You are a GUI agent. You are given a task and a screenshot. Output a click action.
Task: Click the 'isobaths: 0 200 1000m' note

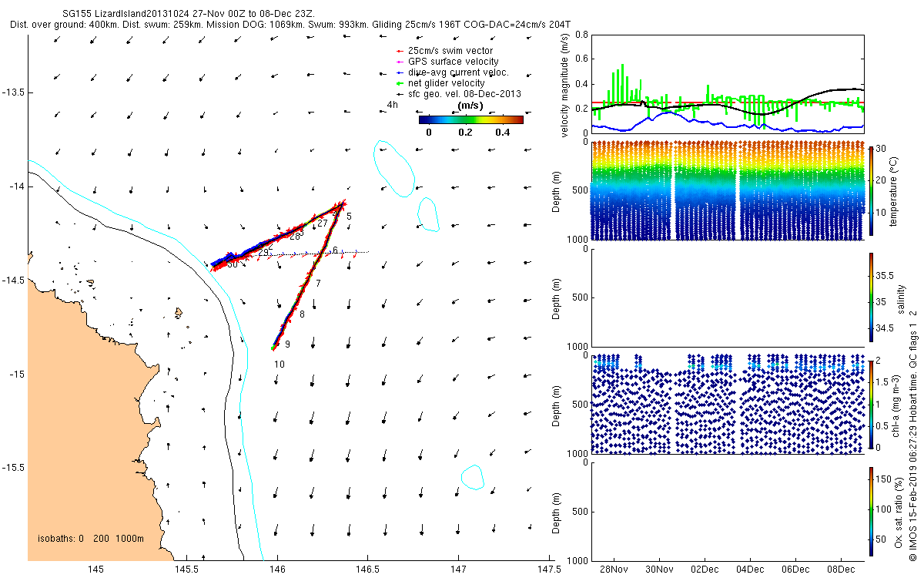pyautogui.click(x=91, y=539)
